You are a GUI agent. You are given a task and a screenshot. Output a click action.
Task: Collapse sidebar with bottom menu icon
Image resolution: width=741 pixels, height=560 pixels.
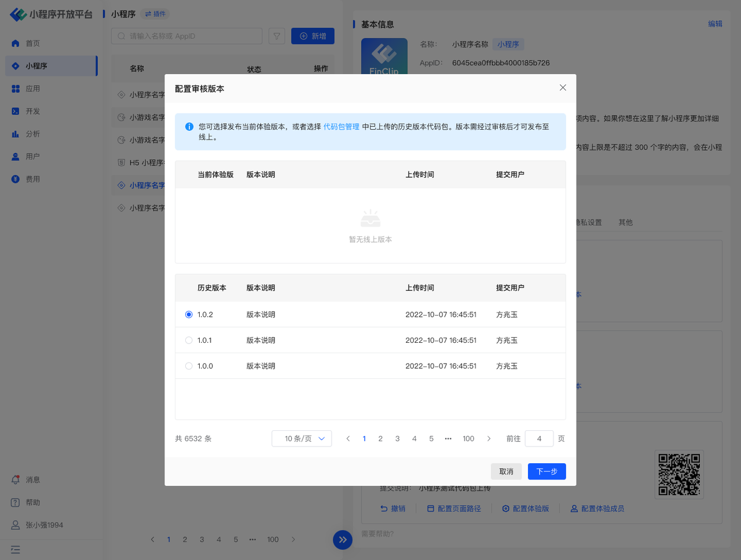click(16, 550)
